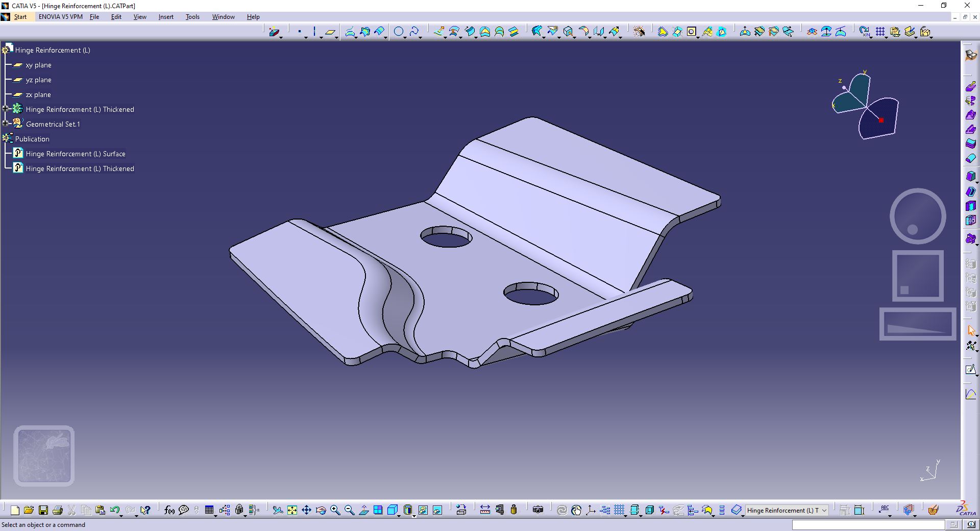Click the Save icon in bottom toolbar
The image size is (980, 531).
pos(43,510)
